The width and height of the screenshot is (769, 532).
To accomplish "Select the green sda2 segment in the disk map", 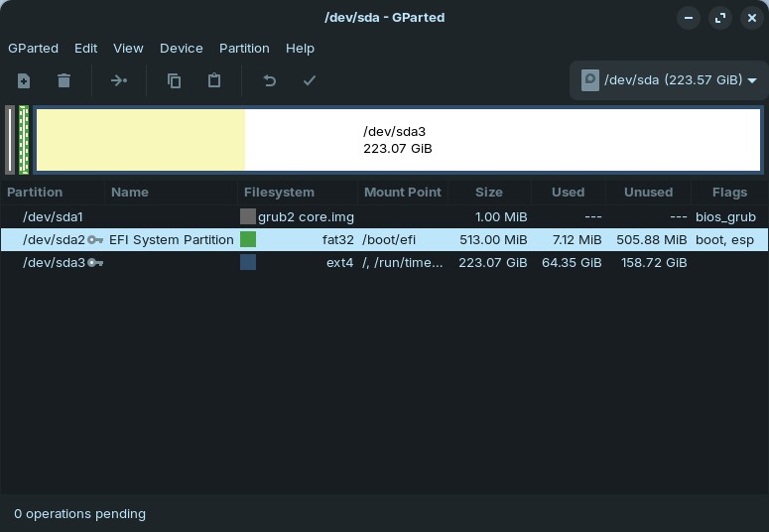I will pos(24,140).
